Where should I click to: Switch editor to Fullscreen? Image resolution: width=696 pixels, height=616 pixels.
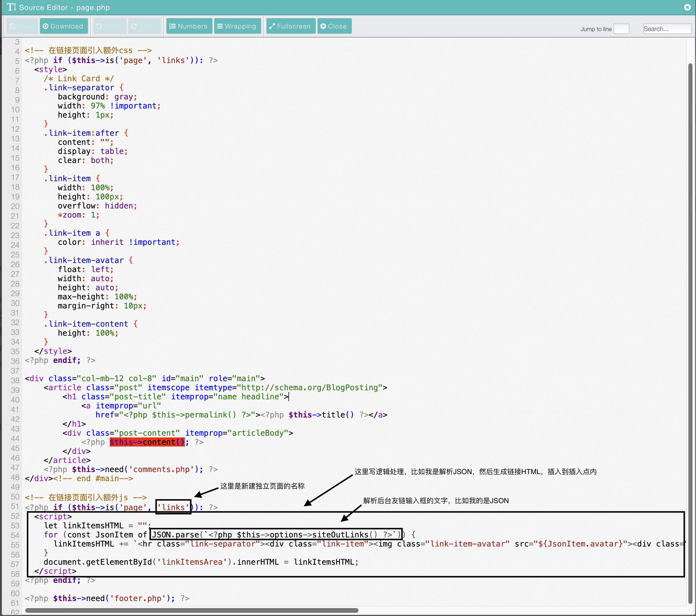point(290,26)
